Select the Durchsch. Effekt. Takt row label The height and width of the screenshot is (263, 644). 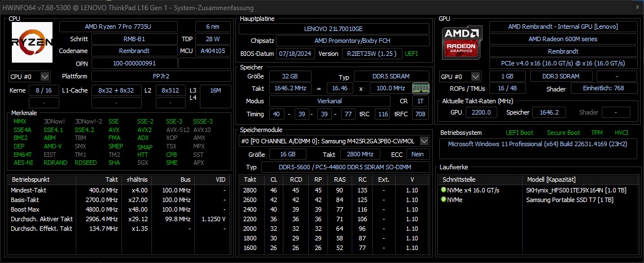click(x=41, y=229)
